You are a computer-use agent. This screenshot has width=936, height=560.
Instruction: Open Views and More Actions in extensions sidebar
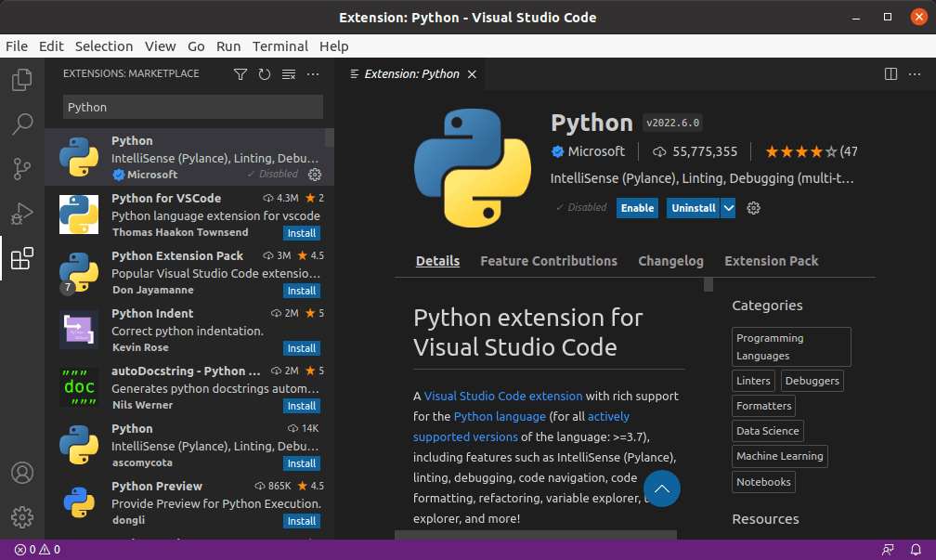pyautogui.click(x=313, y=74)
